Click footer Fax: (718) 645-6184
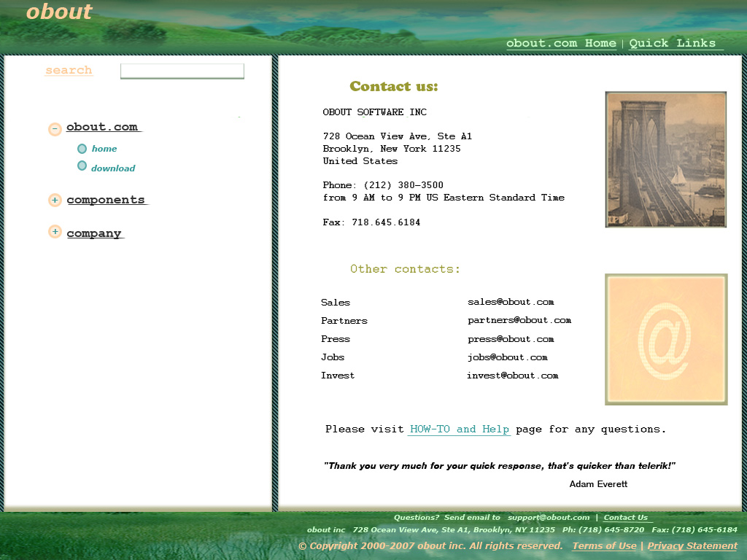 694,529
